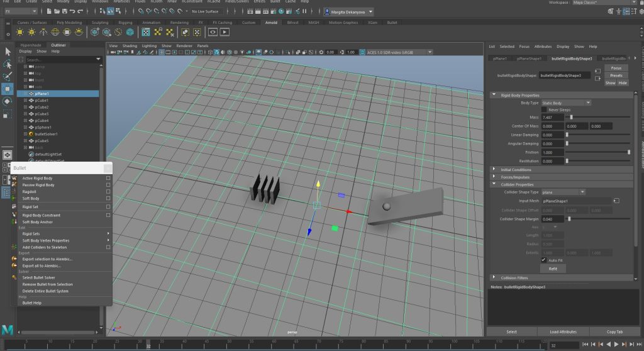644x351 pixels.
Task: Open Active Rigid Body option box
Action: pos(108,178)
